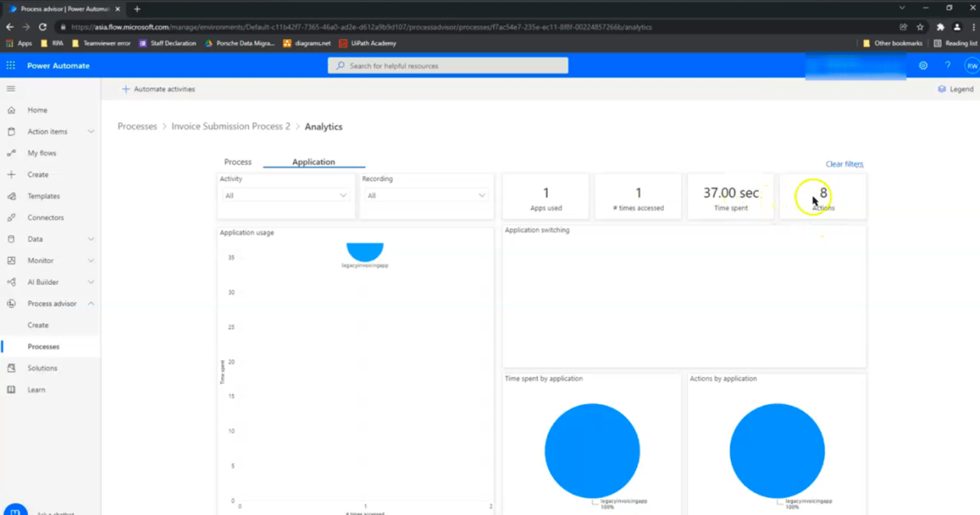This screenshot has width=980, height=515.
Task: Click the Create plus icon in sidebar
Action: click(x=11, y=175)
